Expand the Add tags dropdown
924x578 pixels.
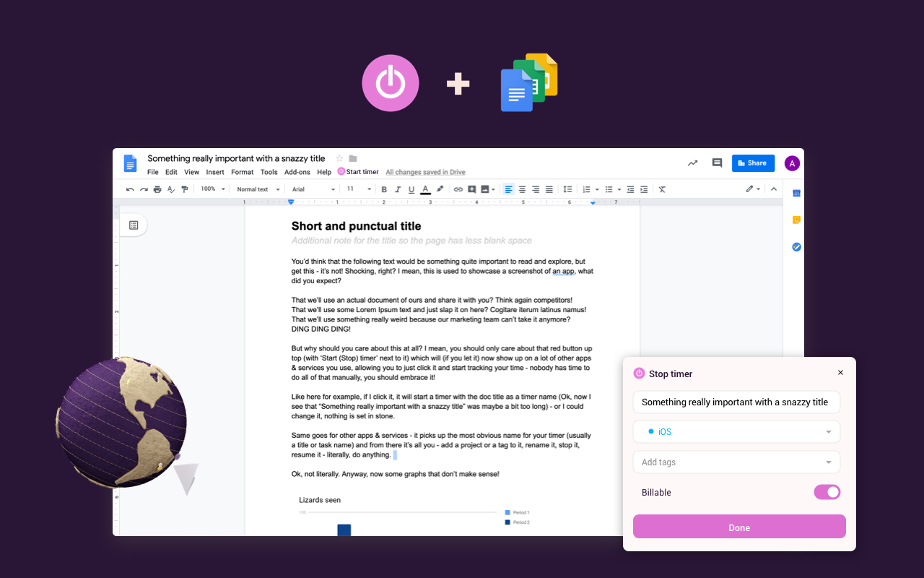coord(736,462)
